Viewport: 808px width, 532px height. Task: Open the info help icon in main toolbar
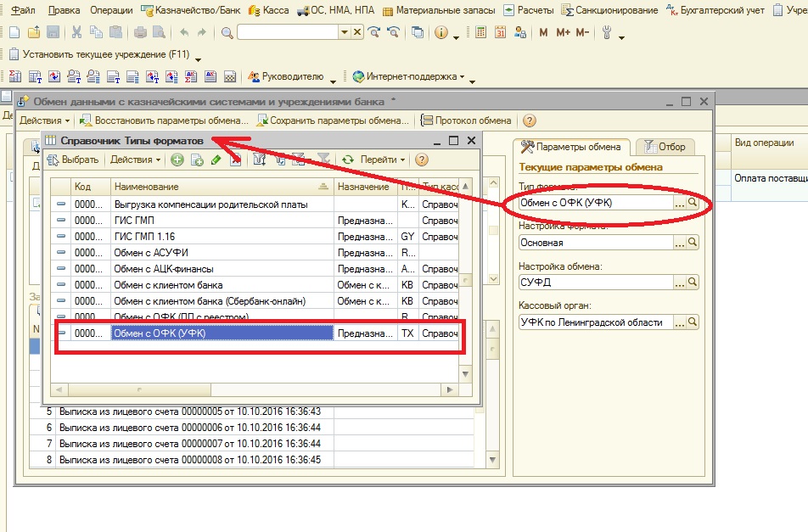pos(441,32)
